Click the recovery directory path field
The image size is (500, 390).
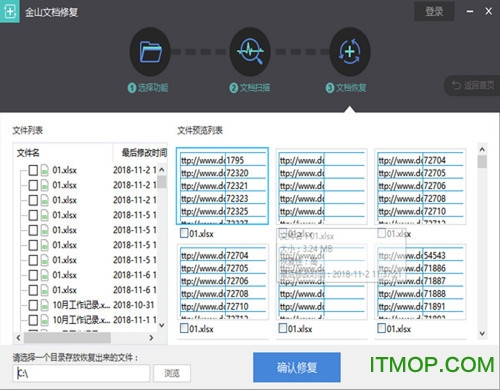[81, 373]
